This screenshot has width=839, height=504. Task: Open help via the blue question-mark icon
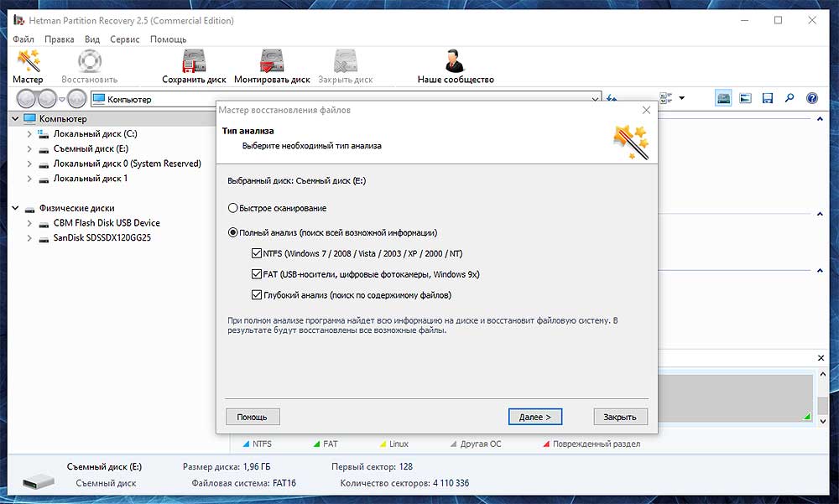(811, 98)
